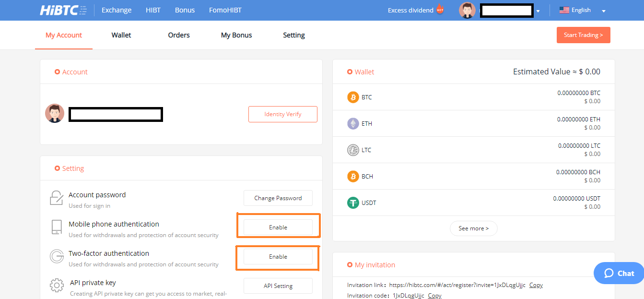Screen dimensions: 644x299
Task: Select the My Account tab
Action: [64, 35]
